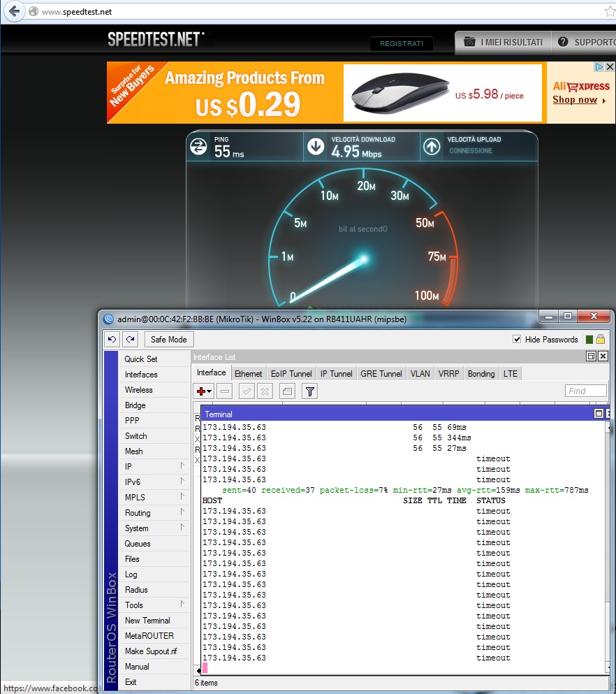Click the padlock icon in WinBox
The width and height of the screenshot is (616, 694).
click(x=601, y=340)
